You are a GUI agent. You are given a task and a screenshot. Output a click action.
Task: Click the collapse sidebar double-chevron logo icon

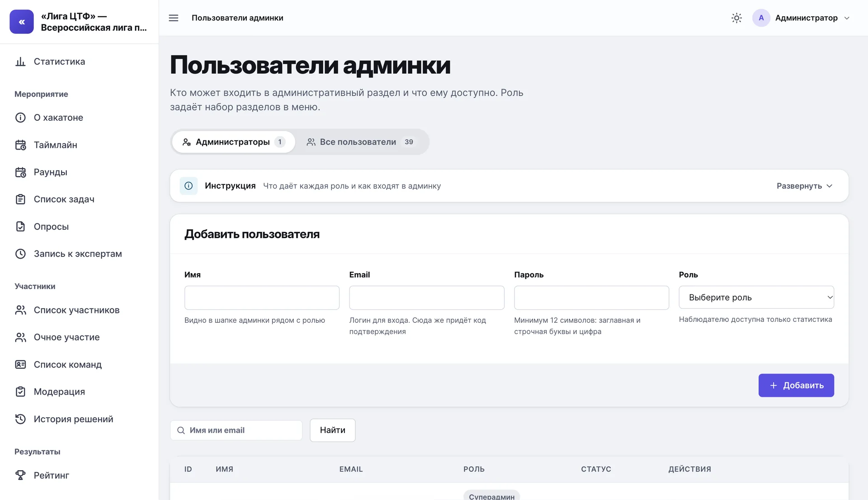[x=22, y=22]
